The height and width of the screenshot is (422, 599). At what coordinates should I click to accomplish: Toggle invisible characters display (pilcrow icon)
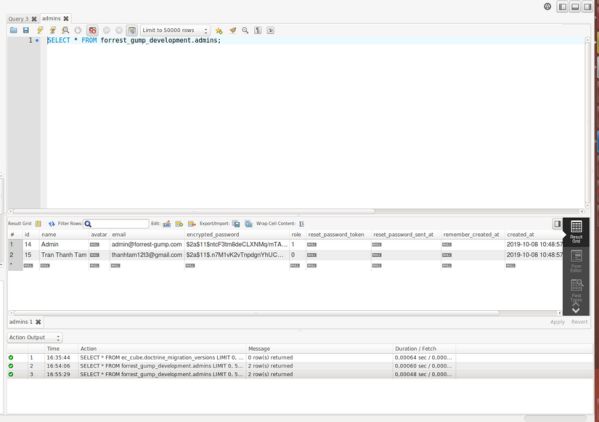pyautogui.click(x=258, y=30)
